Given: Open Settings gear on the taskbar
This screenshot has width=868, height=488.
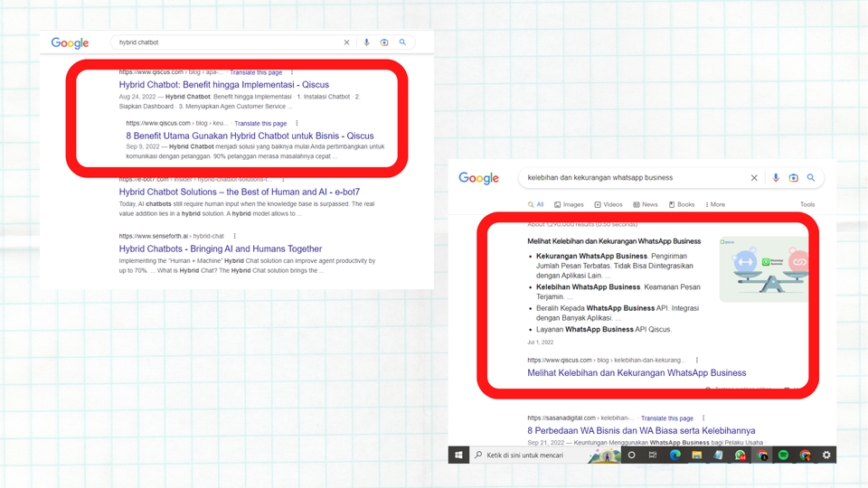Looking at the screenshot, I should click(x=826, y=455).
